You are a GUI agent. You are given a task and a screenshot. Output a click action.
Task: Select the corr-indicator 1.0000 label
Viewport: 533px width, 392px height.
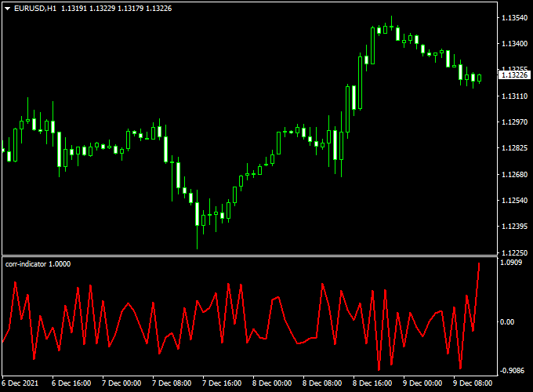click(38, 264)
